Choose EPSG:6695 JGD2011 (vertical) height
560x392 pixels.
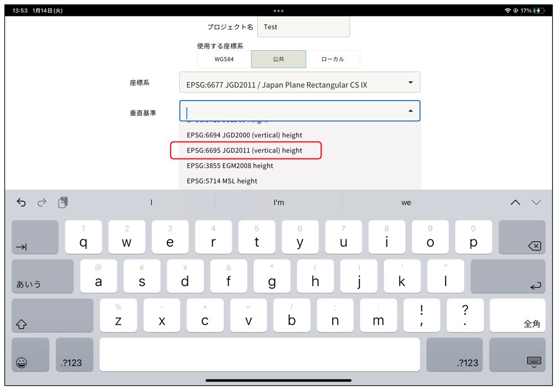coord(245,151)
